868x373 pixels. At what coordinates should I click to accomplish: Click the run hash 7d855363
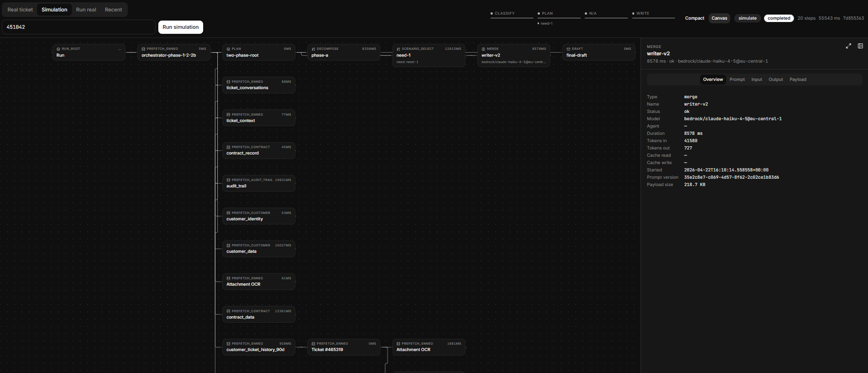[853, 18]
